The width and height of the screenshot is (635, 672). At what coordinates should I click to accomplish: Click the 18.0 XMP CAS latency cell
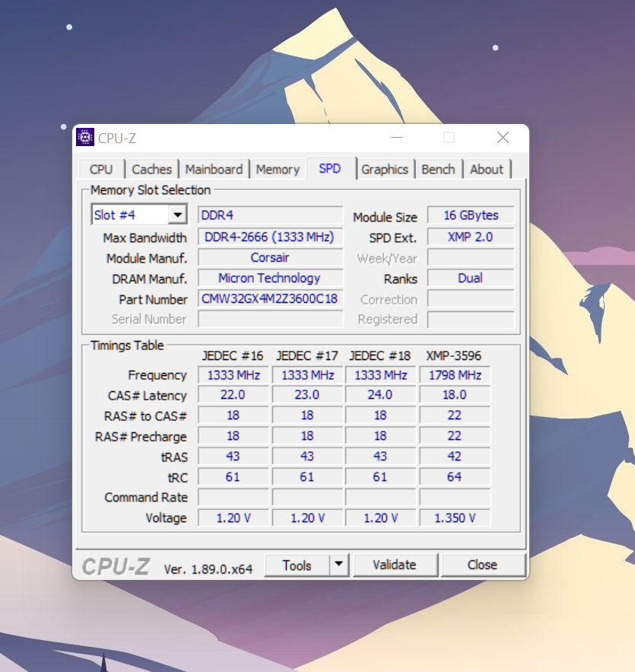pyautogui.click(x=455, y=395)
